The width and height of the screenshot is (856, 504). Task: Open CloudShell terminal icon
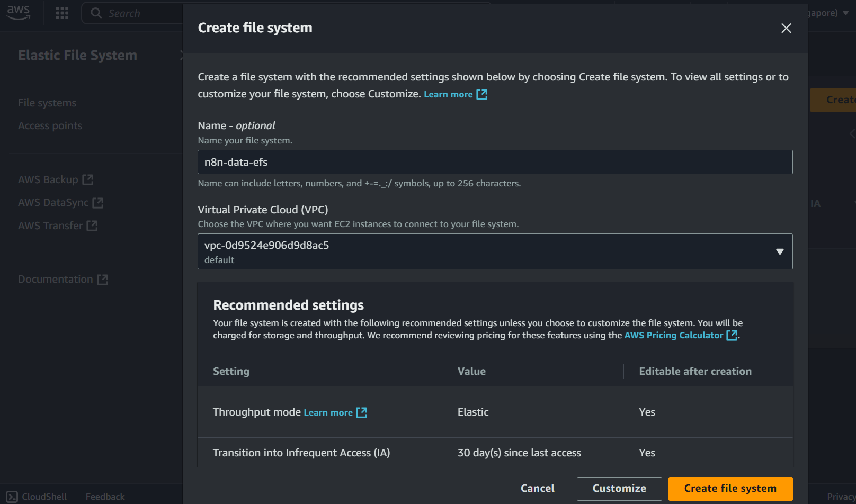point(12,497)
